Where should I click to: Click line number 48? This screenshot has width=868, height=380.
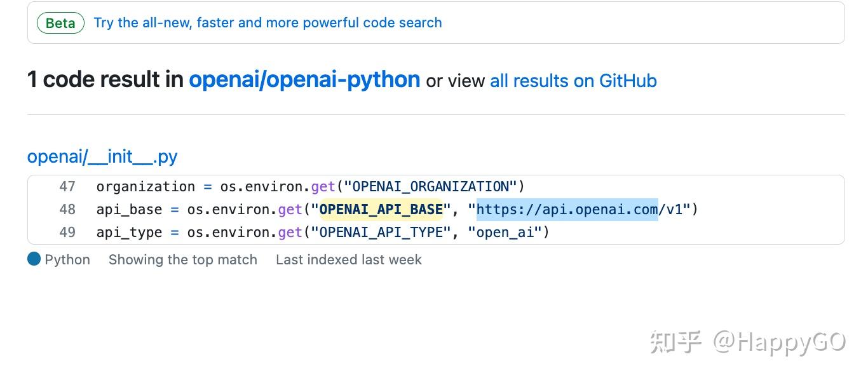pyautogui.click(x=67, y=210)
